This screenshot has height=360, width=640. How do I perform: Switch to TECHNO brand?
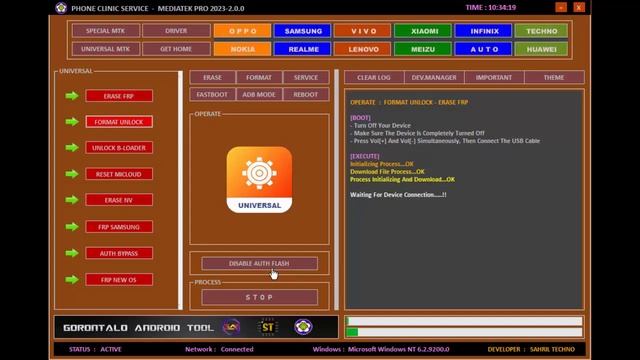coord(541,31)
